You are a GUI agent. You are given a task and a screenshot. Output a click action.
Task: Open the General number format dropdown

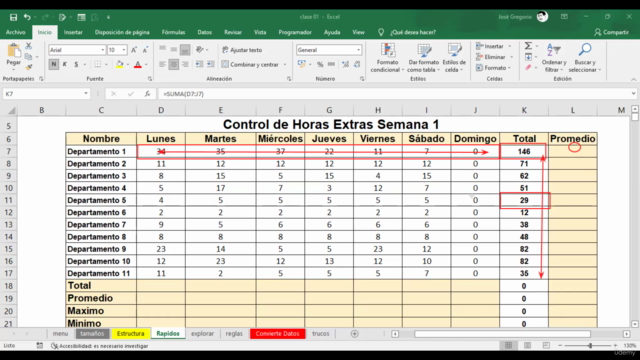pos(358,50)
